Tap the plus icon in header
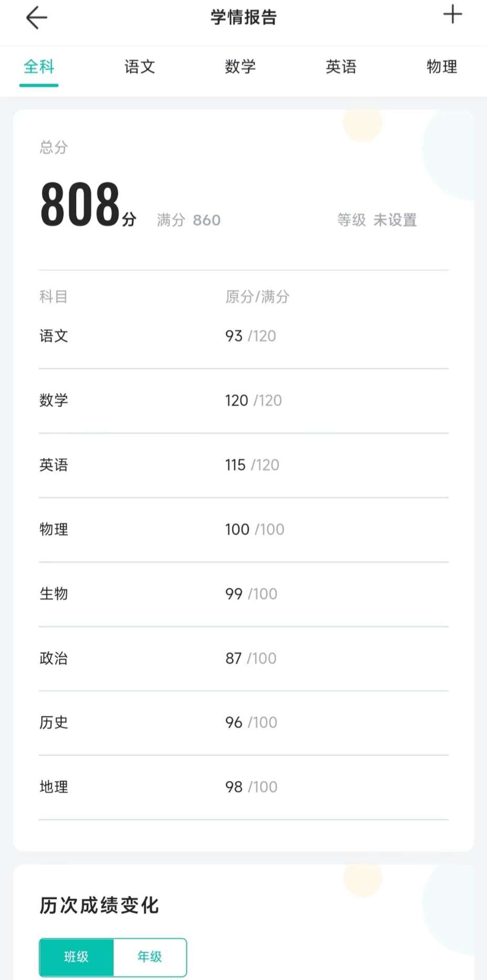The width and height of the screenshot is (487, 980). 452,15
